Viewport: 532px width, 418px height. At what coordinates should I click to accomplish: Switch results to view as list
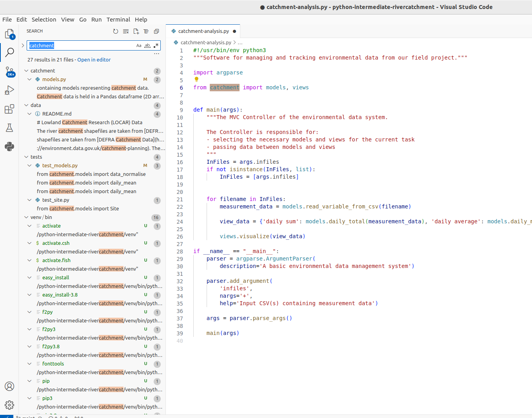(146, 31)
